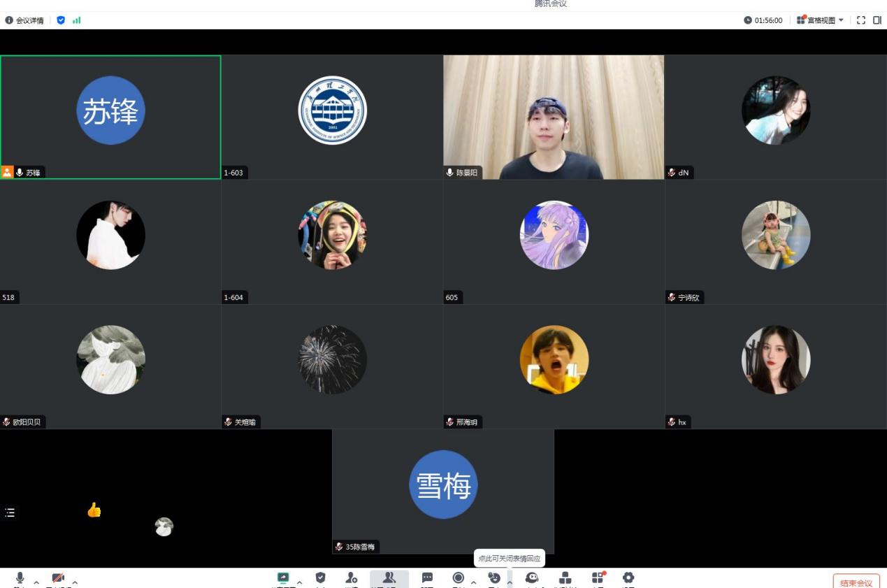Toggle the microphone mute button
The image size is (887, 588).
[20, 578]
